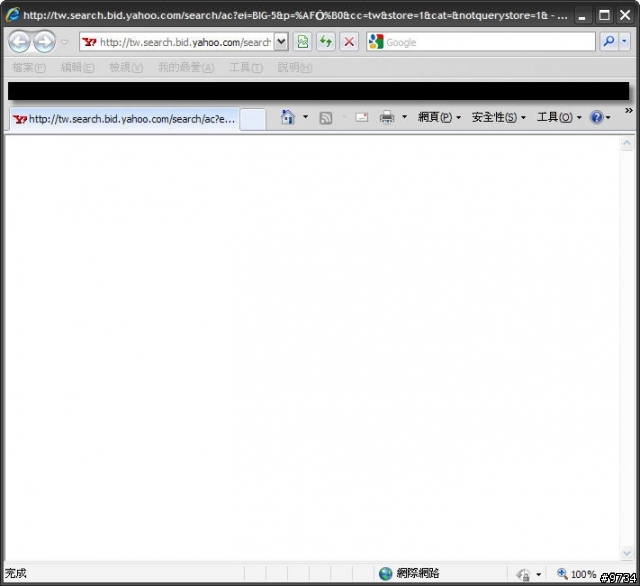Click the 網際網路 security zone text
The width and height of the screenshot is (640, 586).
(418, 573)
